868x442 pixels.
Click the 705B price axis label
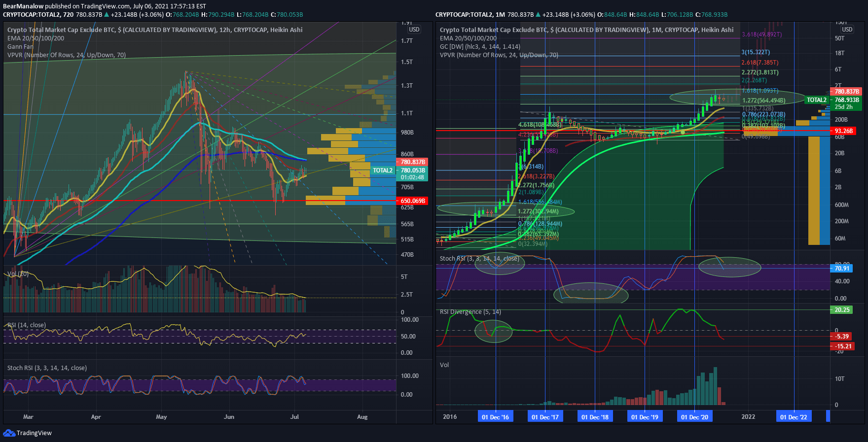click(407, 187)
